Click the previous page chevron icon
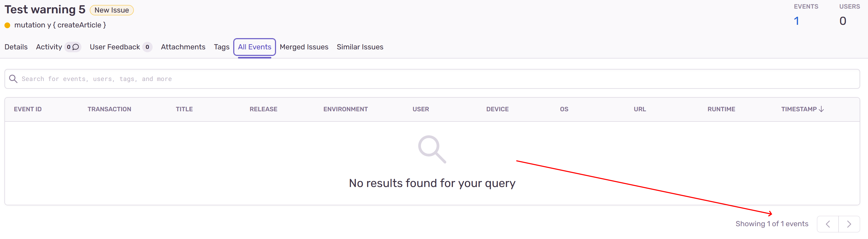Image resolution: width=868 pixels, height=239 pixels. (x=828, y=224)
